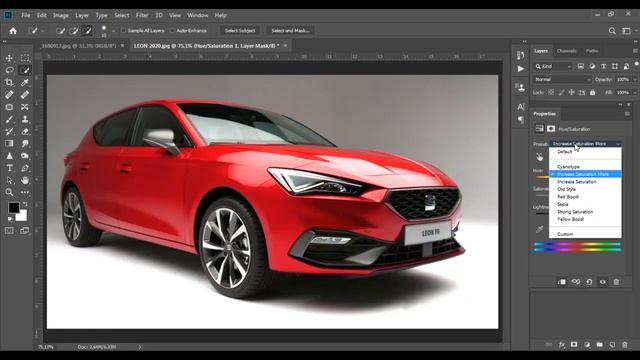Toggle lock all padlock icon
Screen dimensions: 640x360
coord(593,93)
